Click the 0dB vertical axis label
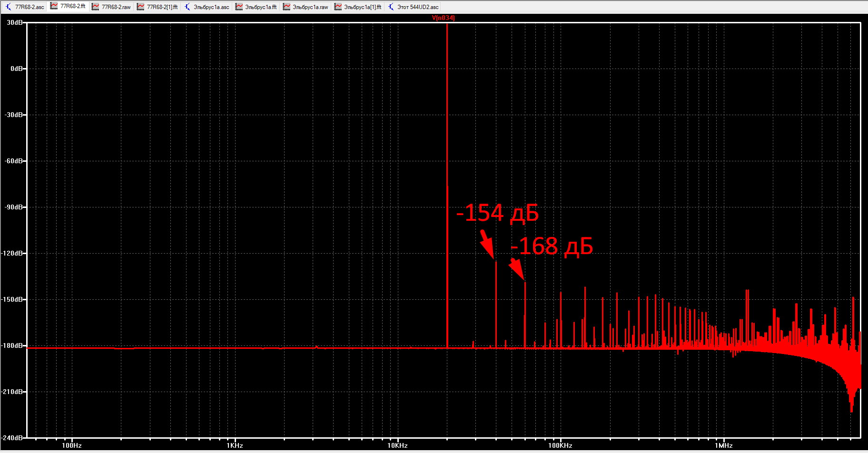The image size is (868, 453). 17,69
